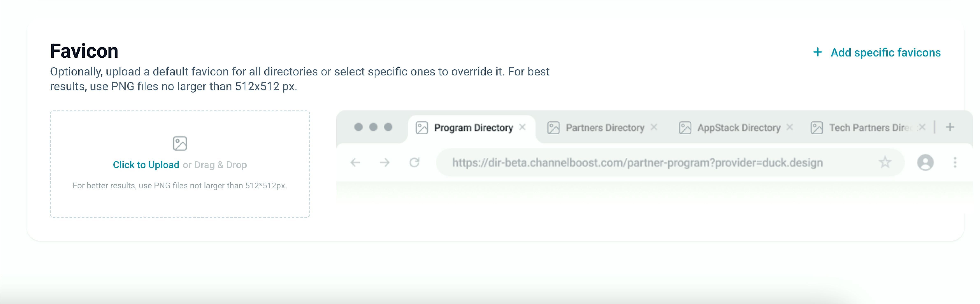Click the profile avatar icon
This screenshot has width=980, height=304.
tap(925, 163)
